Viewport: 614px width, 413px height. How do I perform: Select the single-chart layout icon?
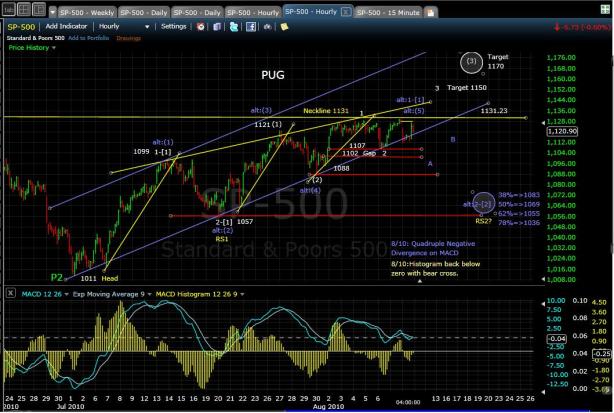(9, 9)
